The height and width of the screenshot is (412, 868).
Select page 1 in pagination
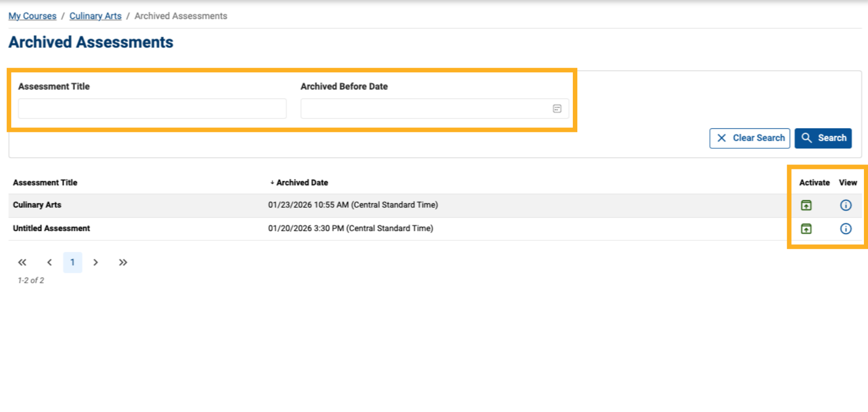click(72, 262)
